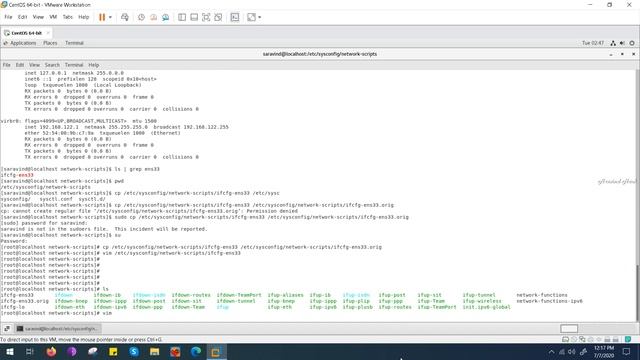Click the VMware network adapter status icon
This screenshot has height=360, width=640.
pyautogui.click(x=582, y=339)
